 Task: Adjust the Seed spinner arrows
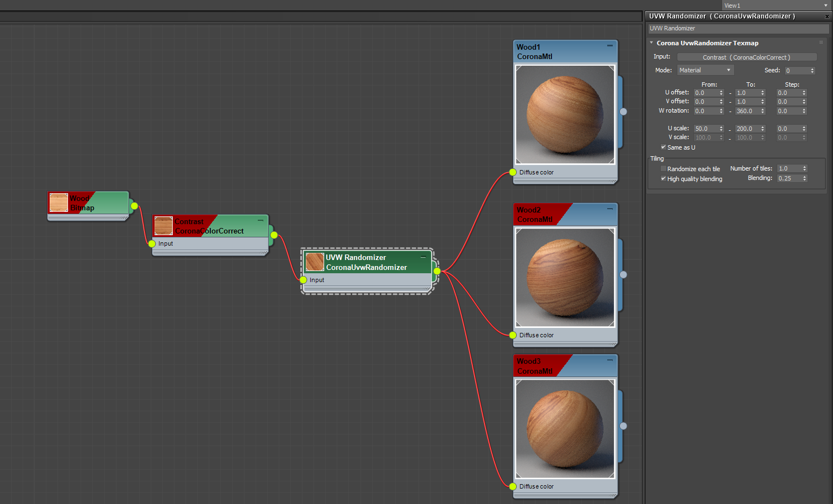(812, 71)
